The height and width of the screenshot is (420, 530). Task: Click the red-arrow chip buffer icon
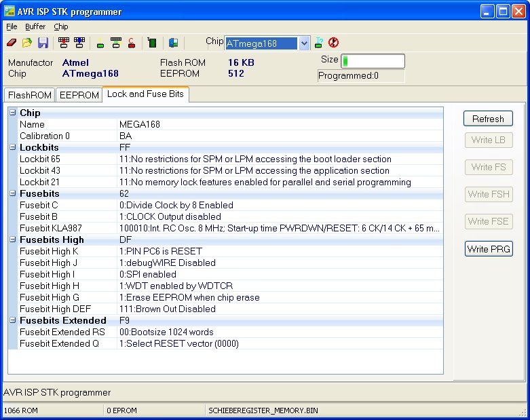click(64, 43)
